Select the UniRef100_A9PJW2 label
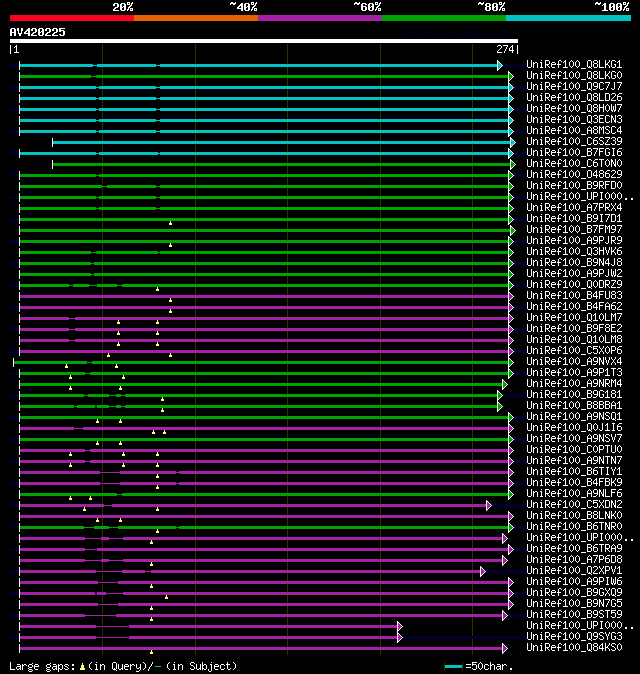The width and height of the screenshot is (640, 674). 574,274
